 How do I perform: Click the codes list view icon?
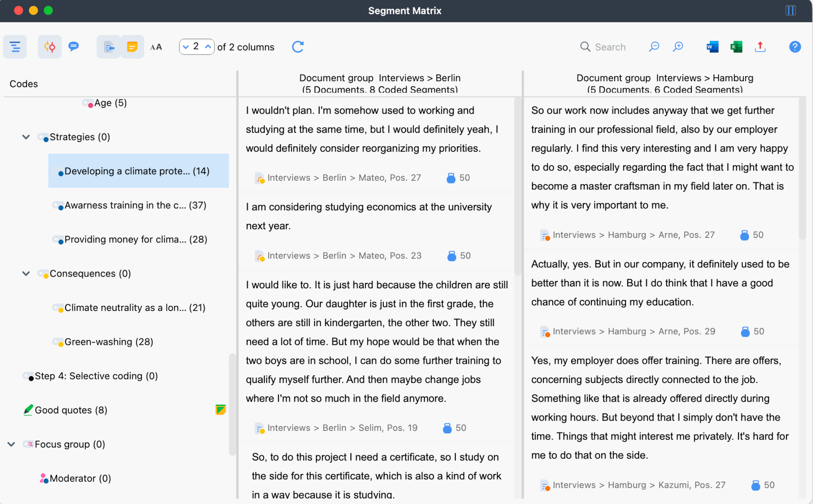coord(15,47)
